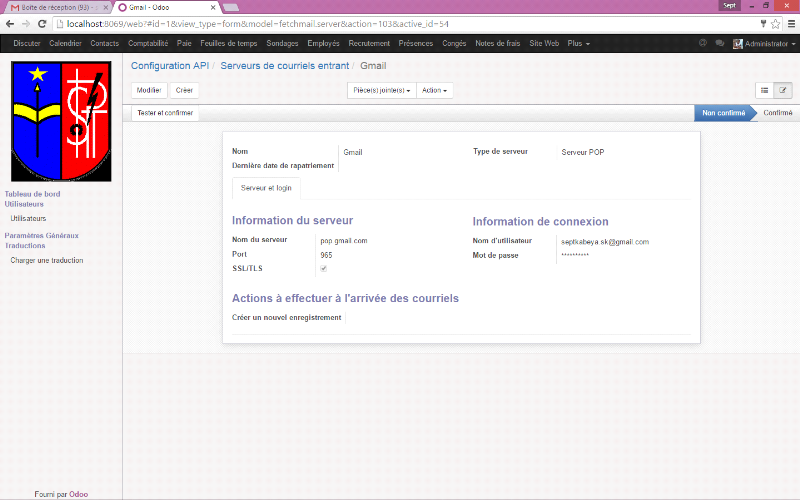The image size is (800, 500).
Task: Select Utilisateurs in the sidebar
Action: tap(28, 217)
